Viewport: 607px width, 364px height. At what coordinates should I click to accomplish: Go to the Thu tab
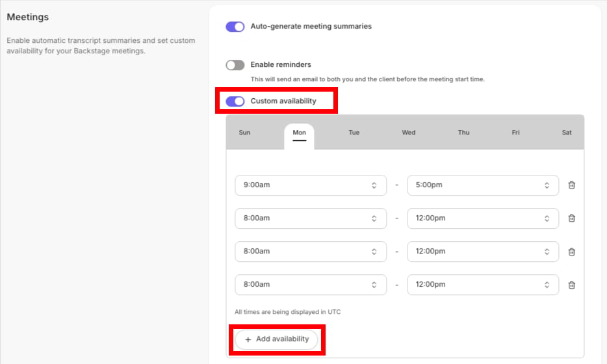(x=463, y=133)
